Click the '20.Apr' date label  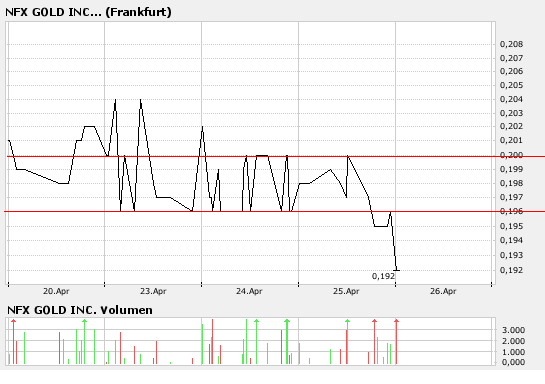click(56, 291)
